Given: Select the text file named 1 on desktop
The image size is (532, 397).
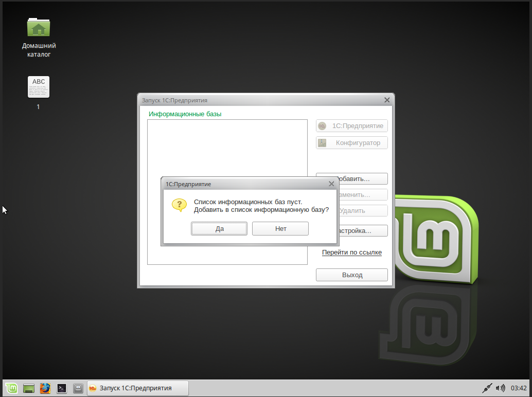Looking at the screenshot, I should [39, 93].
